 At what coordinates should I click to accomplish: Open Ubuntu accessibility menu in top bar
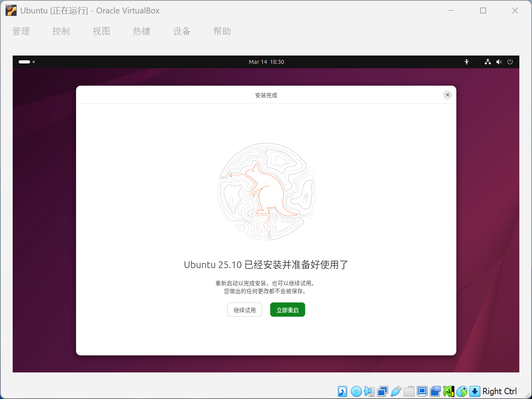467,62
